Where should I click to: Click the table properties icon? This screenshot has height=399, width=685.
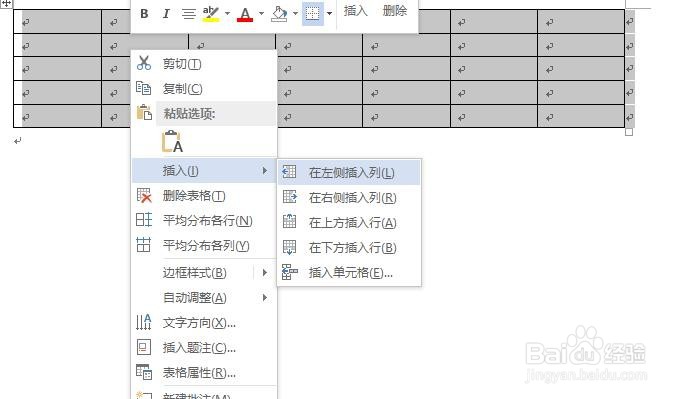[x=144, y=372]
